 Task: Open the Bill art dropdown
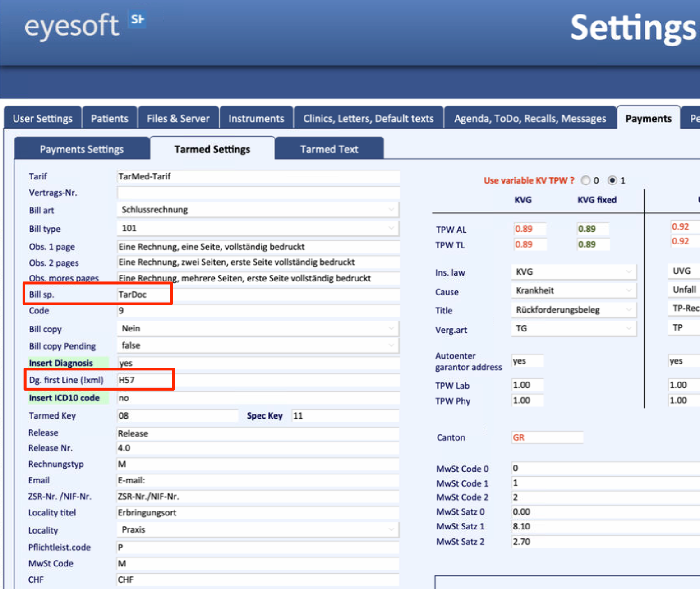click(x=258, y=210)
